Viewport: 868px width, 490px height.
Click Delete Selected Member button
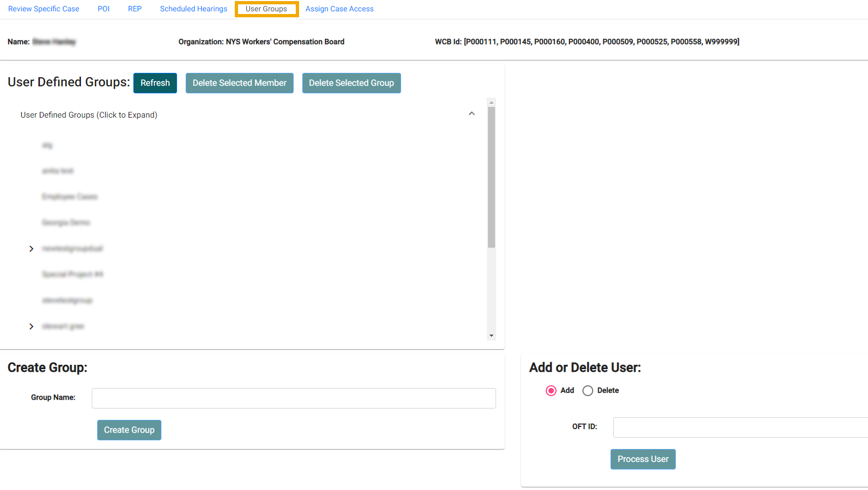coord(240,83)
